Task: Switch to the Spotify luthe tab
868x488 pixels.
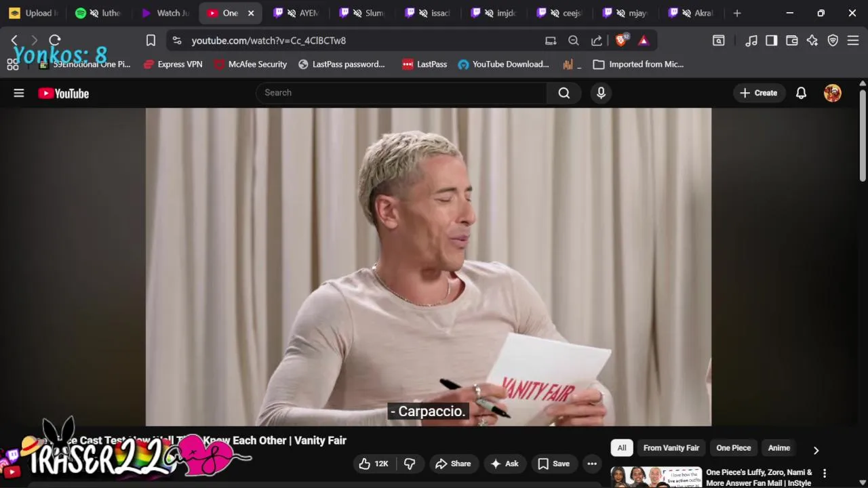Action: (99, 13)
